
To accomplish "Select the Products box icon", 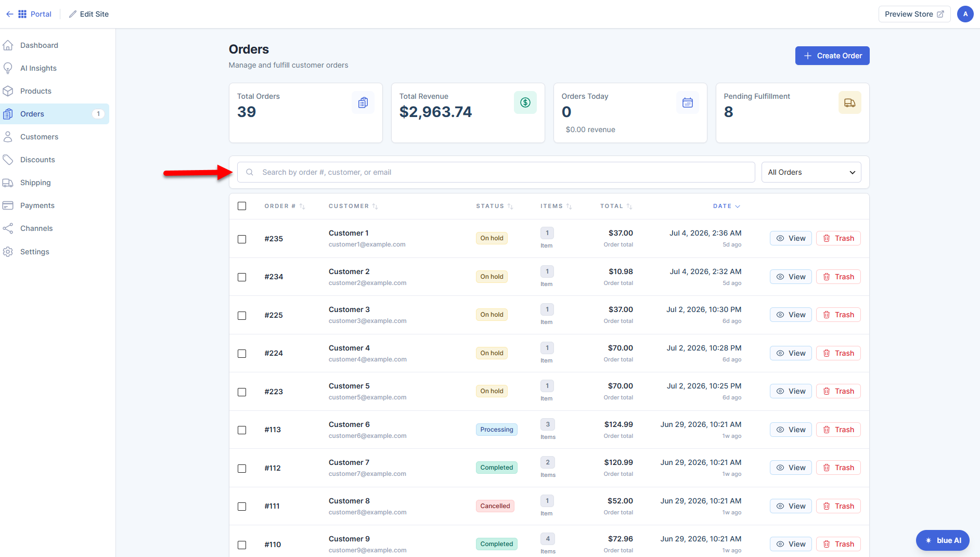I will 8,91.
